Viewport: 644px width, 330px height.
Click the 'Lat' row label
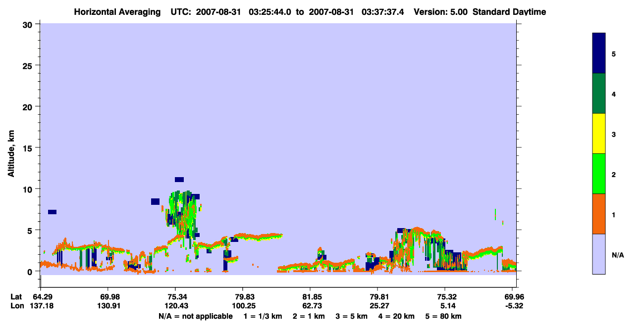(x=16, y=296)
